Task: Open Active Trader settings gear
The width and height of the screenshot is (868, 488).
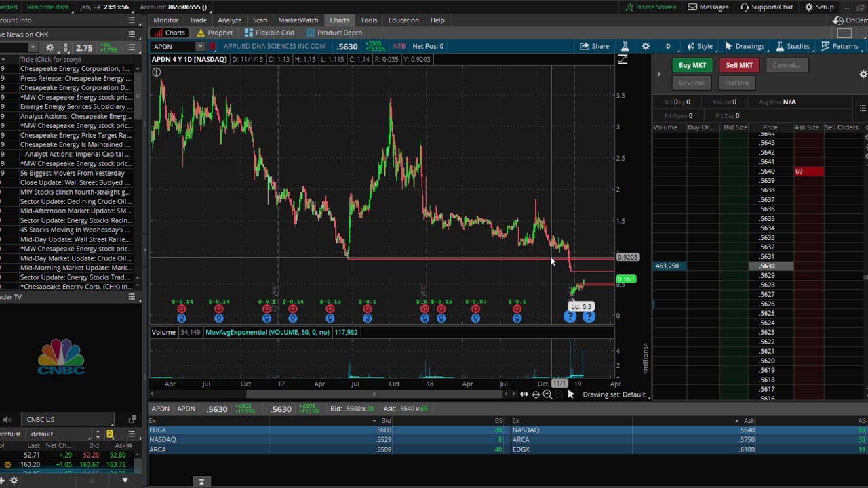Action: tap(863, 74)
